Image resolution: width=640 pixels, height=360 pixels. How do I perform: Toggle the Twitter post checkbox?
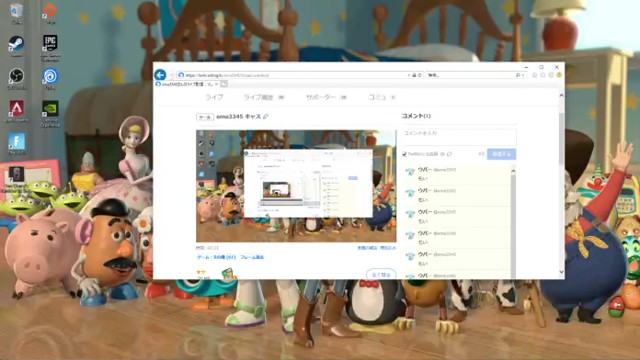coord(404,154)
